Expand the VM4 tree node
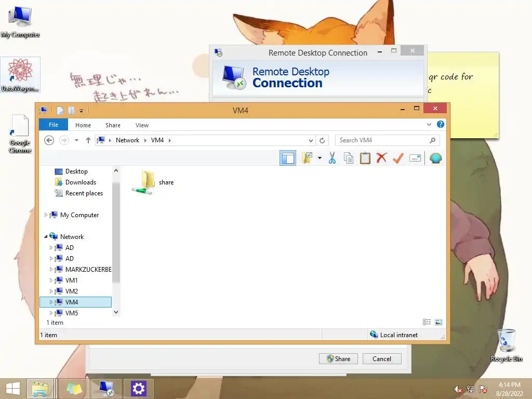The width and height of the screenshot is (532, 399). [51, 302]
